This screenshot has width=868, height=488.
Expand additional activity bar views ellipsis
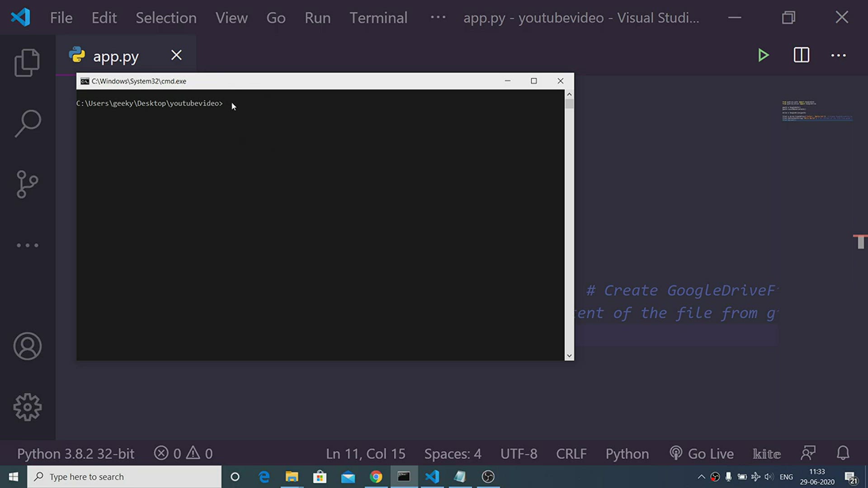(x=27, y=245)
